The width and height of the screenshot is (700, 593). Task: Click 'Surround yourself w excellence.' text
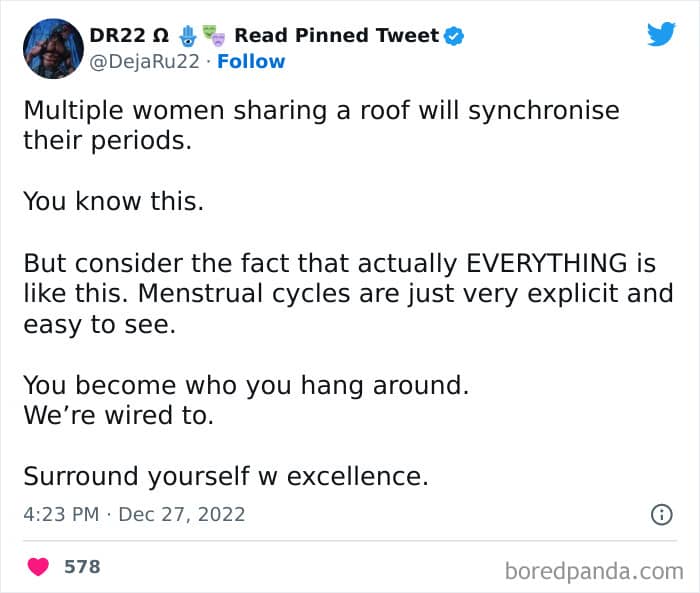click(x=226, y=477)
